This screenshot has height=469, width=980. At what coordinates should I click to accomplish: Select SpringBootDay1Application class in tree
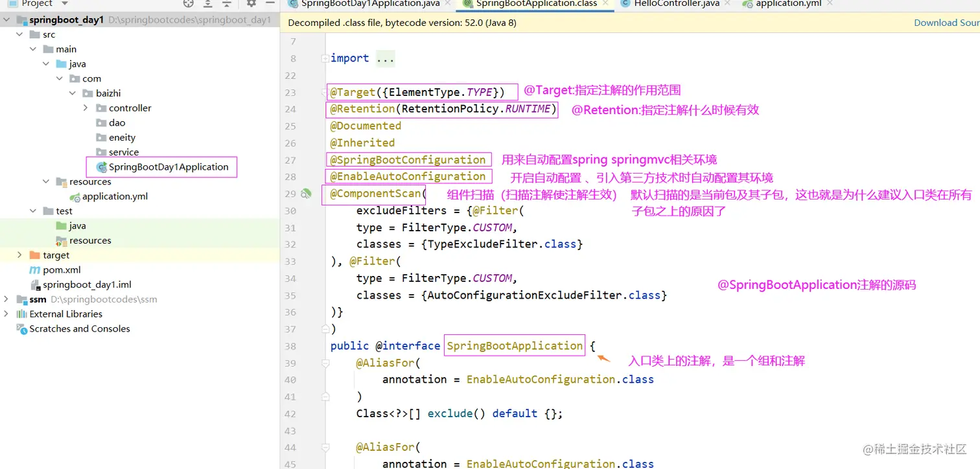169,167
